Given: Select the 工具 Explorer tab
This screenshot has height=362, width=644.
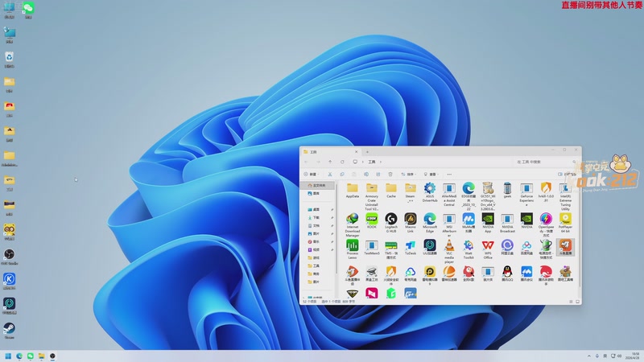Looking at the screenshot, I should coord(330,152).
